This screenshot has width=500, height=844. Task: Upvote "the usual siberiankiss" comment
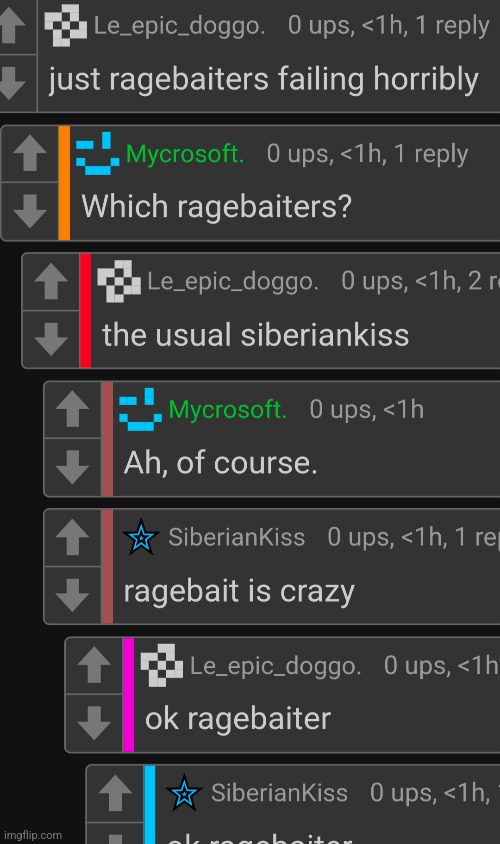pos(51,282)
